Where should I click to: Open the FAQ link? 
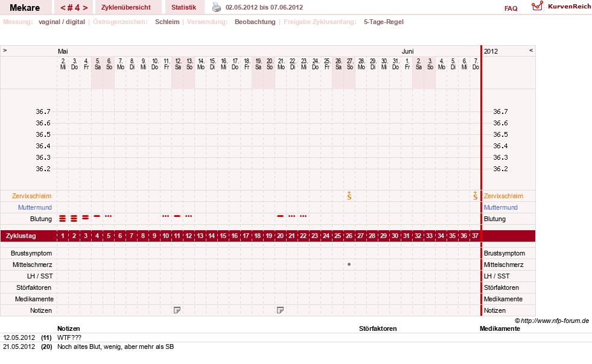(x=511, y=8)
